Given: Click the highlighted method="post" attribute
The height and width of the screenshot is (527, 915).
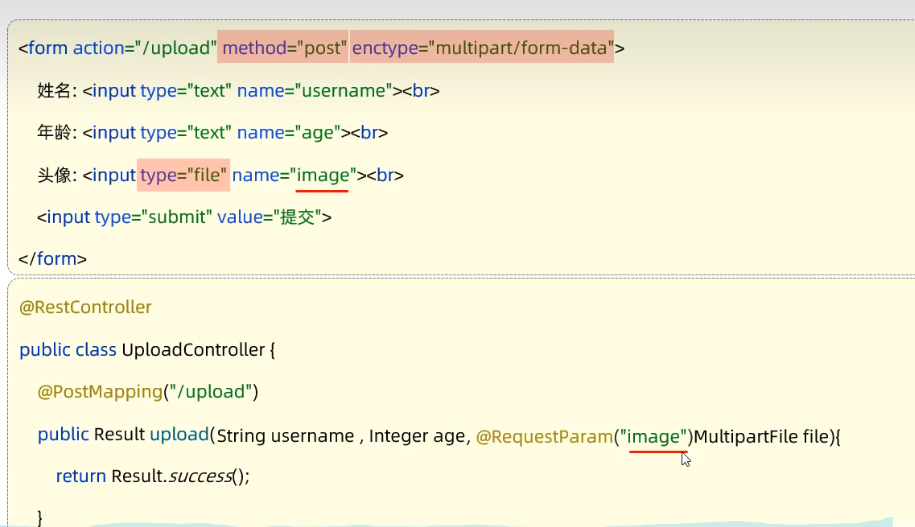Looking at the screenshot, I should [285, 47].
